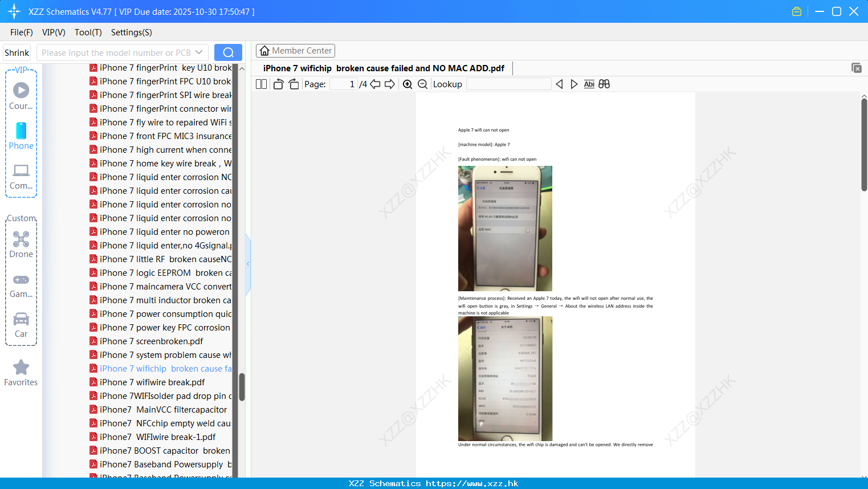This screenshot has height=489, width=868.
Task: Close the open PDF tab panel icon
Action: click(856, 68)
